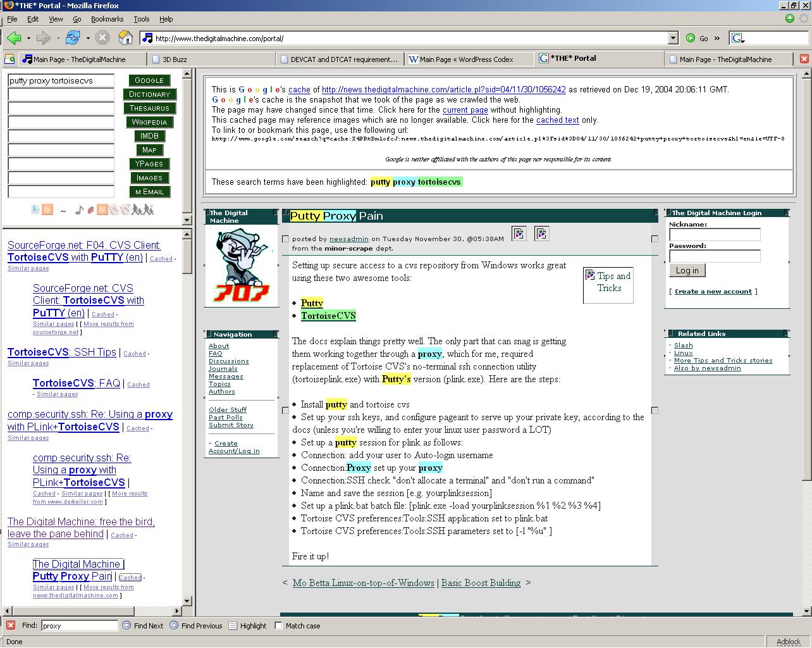Click the Stop loading icon
The image size is (812, 648).
pos(102,38)
